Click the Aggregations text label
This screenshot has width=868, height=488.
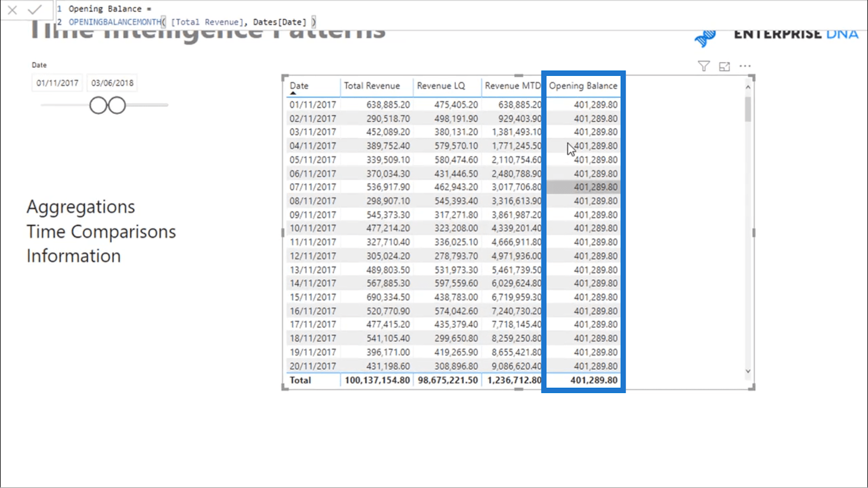coord(81,207)
